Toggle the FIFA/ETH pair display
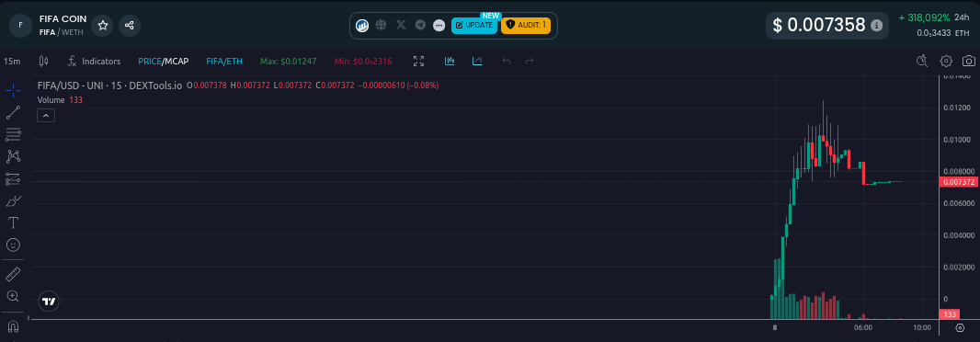Image resolution: width=980 pixels, height=342 pixels. [x=224, y=62]
